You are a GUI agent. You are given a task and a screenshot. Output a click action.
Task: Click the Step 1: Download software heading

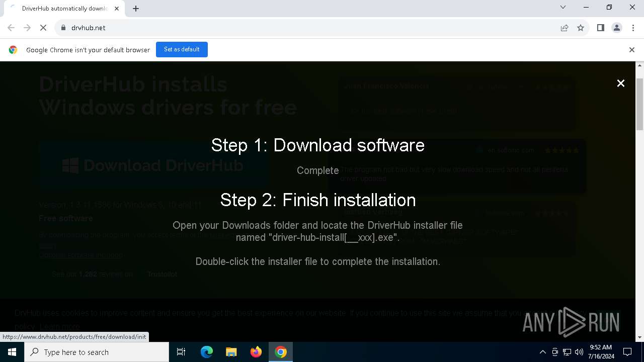click(x=317, y=145)
